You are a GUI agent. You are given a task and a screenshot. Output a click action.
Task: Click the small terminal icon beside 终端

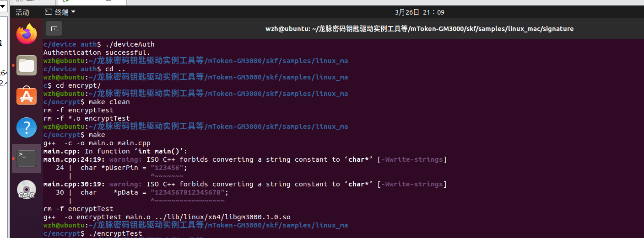click(48, 12)
